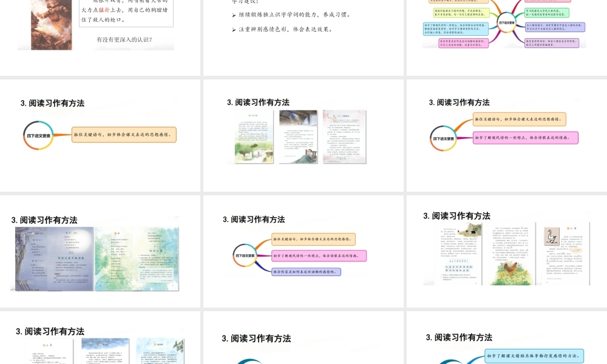
Task: Open the bottom-right slide with the blue text box
Action: (507, 338)
